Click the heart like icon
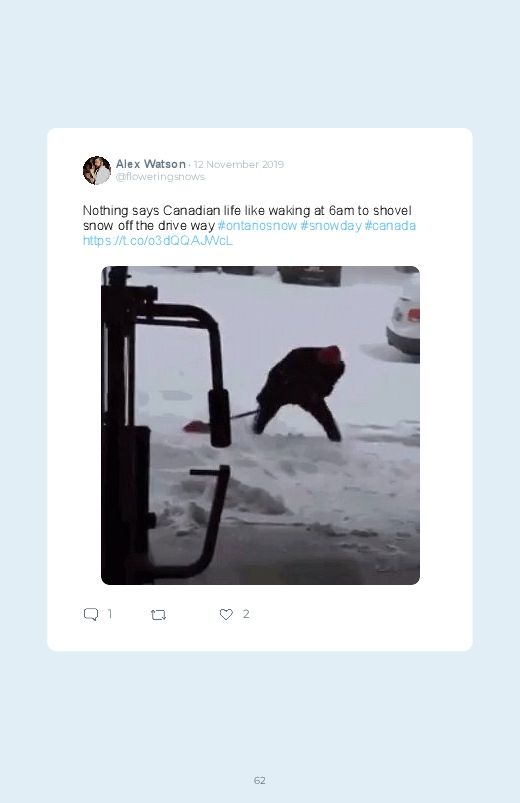 pyautogui.click(x=226, y=614)
